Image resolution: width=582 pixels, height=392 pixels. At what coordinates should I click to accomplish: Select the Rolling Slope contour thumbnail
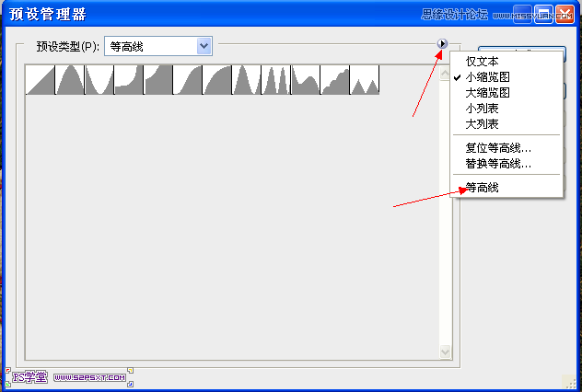306,80
